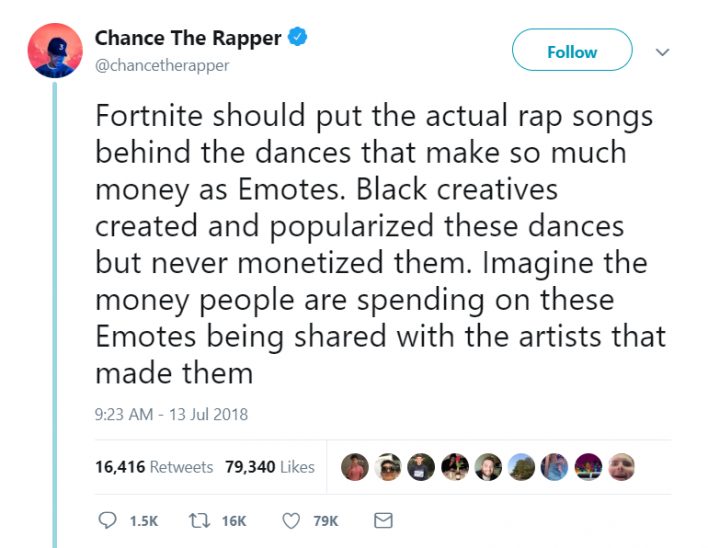The image size is (708, 548).
Task: Click the blue verified badge
Action: click(298, 38)
